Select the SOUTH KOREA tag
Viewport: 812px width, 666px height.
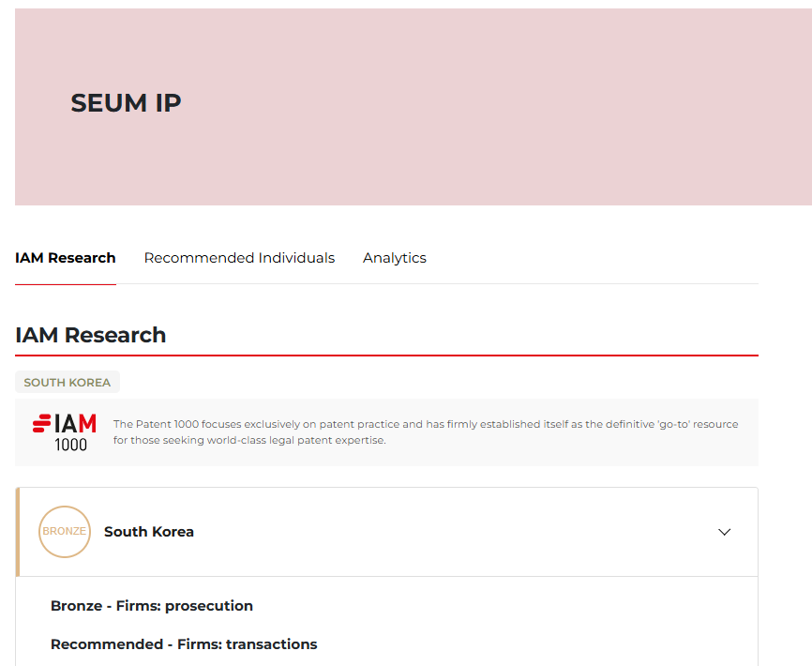(x=68, y=383)
